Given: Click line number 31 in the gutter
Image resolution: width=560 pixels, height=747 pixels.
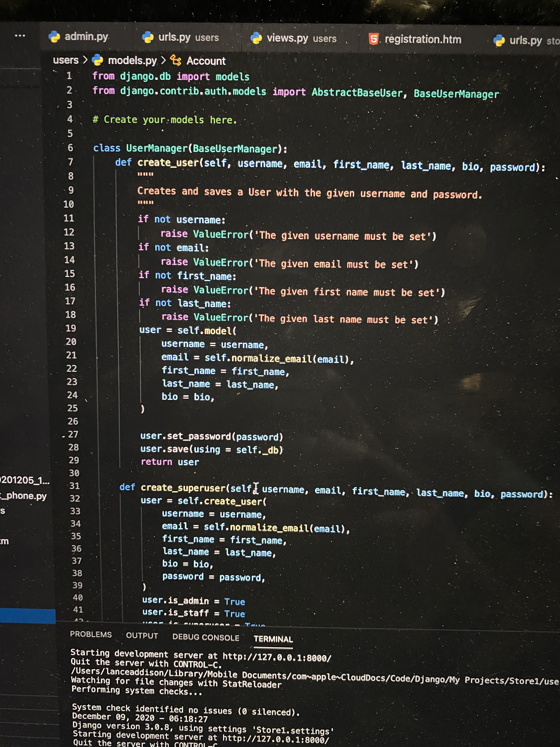Looking at the screenshot, I should pos(74,486).
